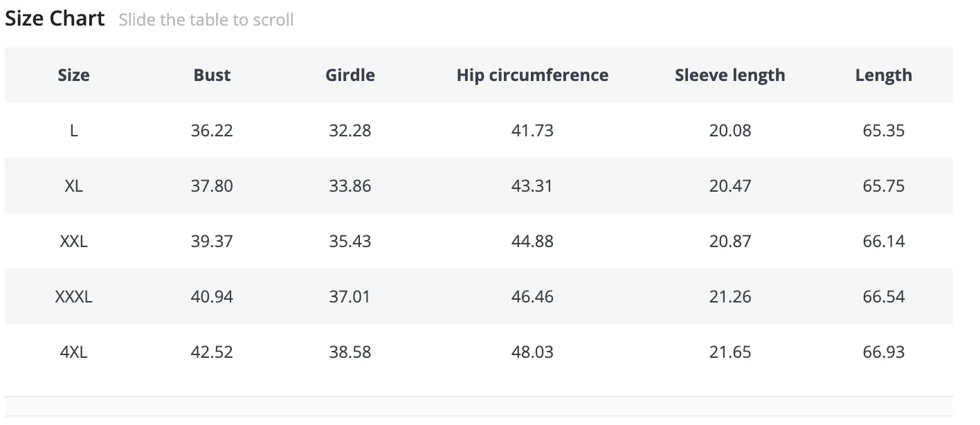
Task: Click bust value 36.22 for size L
Action: (x=212, y=130)
